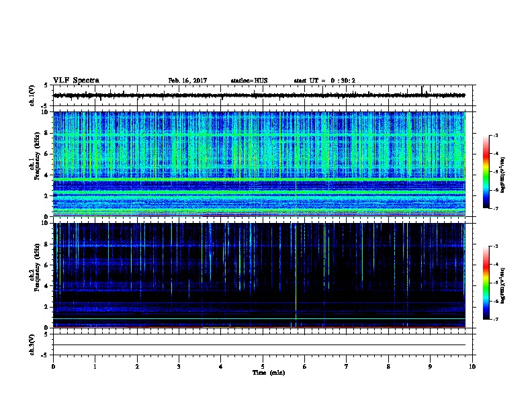Click time axis tick label "2"
The width and height of the screenshot is (532, 411).
[137, 366]
